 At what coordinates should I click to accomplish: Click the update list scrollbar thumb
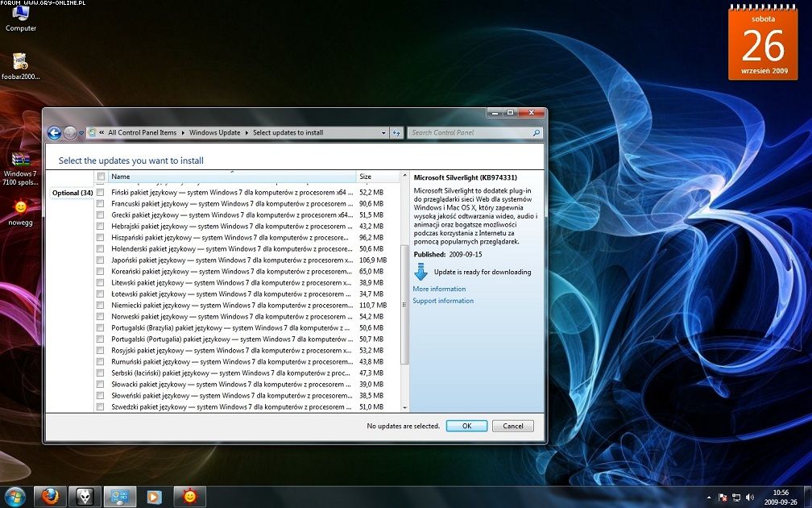pos(404,304)
